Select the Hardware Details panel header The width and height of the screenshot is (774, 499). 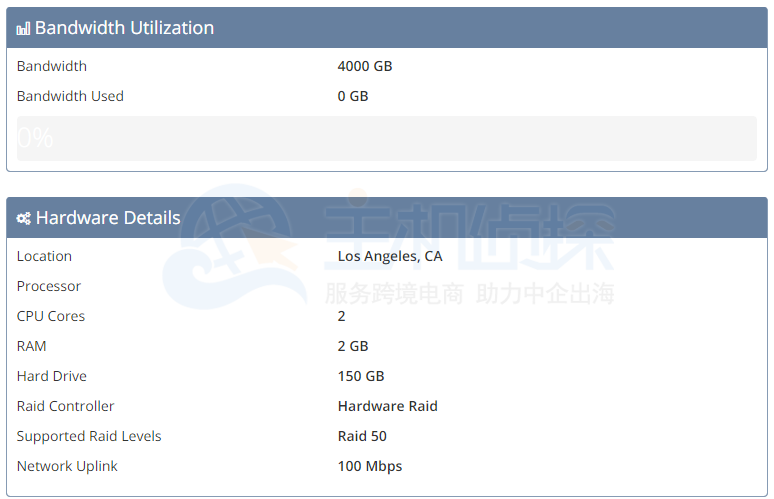pyautogui.click(x=386, y=218)
